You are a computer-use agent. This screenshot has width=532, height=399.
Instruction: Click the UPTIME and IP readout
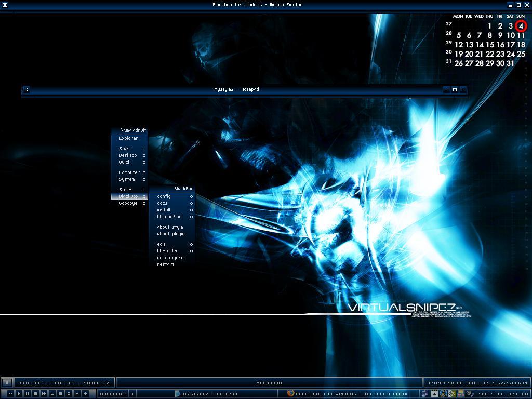click(477, 383)
